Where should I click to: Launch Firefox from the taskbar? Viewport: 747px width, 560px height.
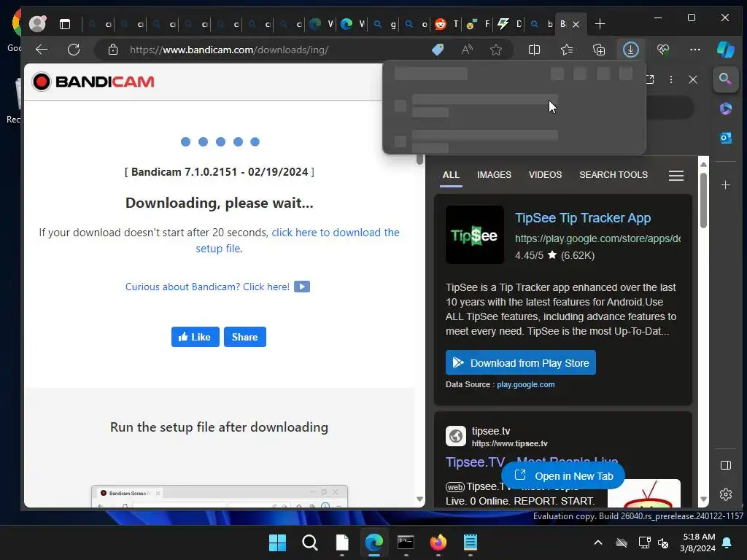point(438,542)
